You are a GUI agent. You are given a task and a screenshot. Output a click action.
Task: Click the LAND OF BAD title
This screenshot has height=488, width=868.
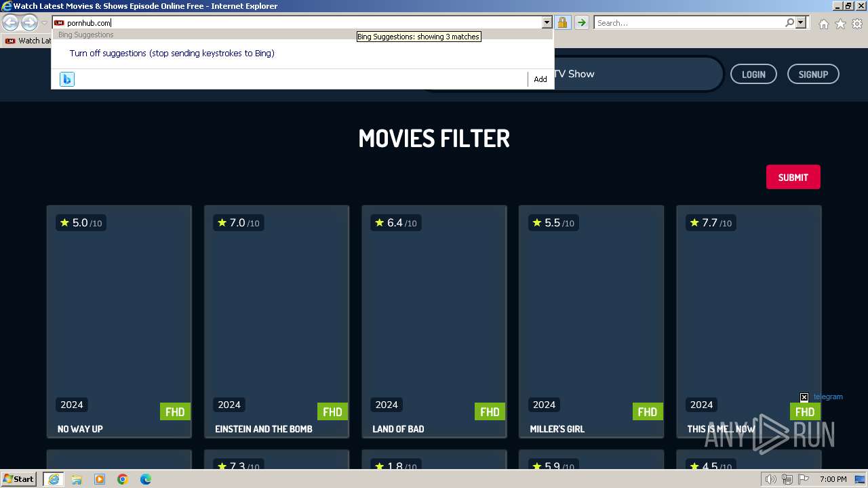(x=398, y=429)
